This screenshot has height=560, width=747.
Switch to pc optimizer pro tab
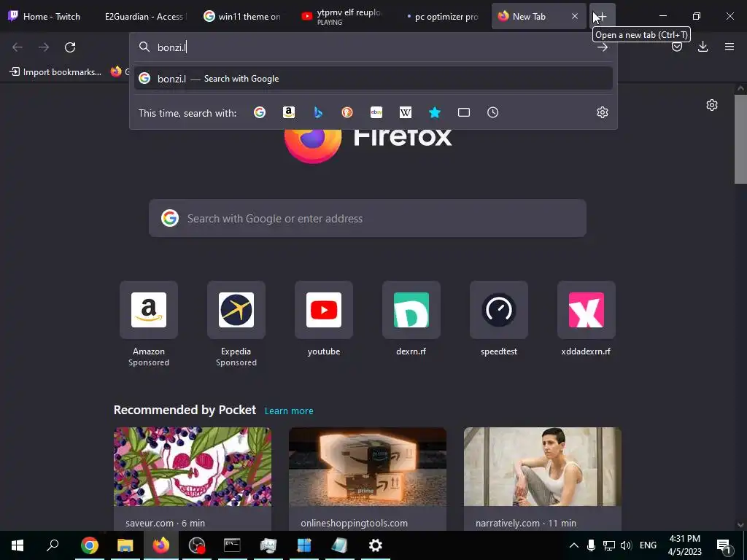point(441,16)
